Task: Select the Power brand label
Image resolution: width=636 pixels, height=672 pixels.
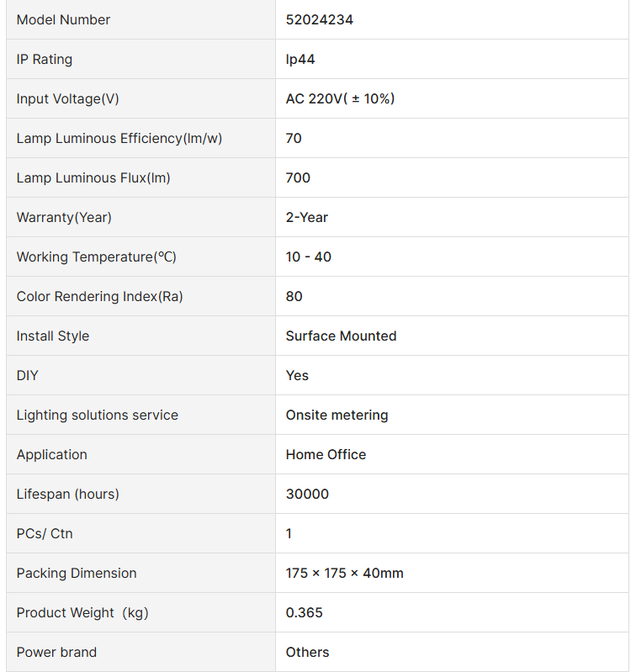Action: pyautogui.click(x=56, y=653)
